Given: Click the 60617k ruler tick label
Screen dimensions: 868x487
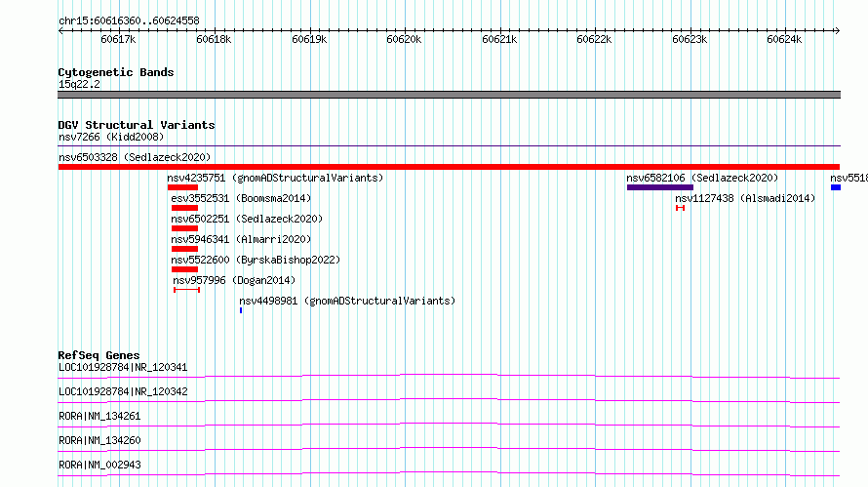Looking at the screenshot, I should pos(118,39).
